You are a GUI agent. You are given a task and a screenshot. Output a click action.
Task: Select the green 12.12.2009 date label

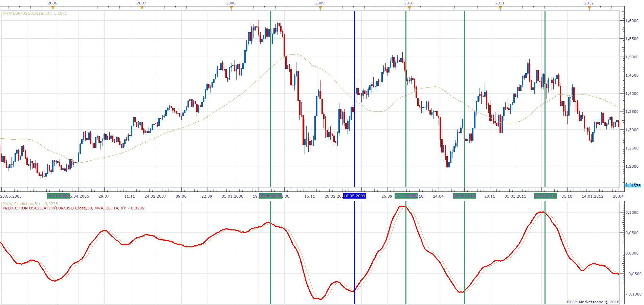tap(406, 196)
